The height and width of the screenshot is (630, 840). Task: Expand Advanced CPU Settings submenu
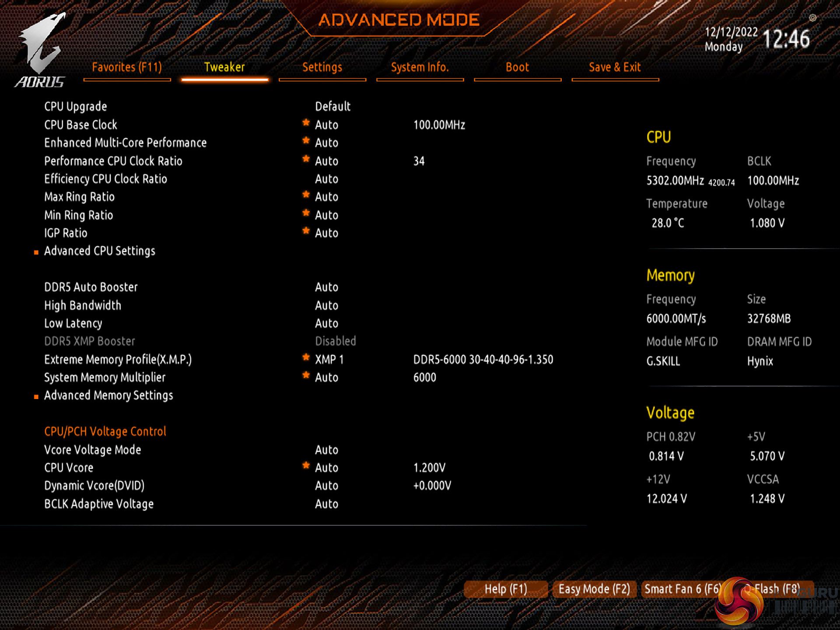pyautogui.click(x=99, y=251)
